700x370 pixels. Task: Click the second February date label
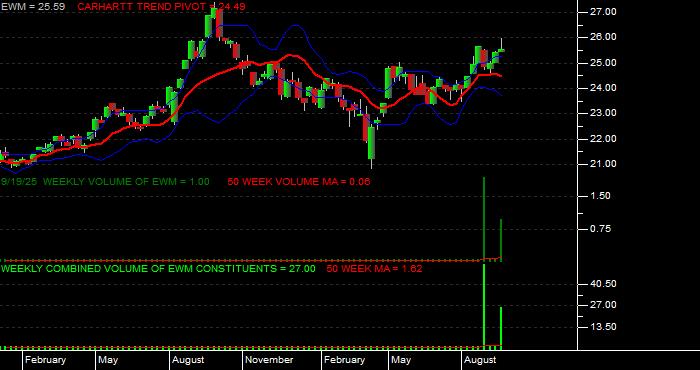coord(345,360)
